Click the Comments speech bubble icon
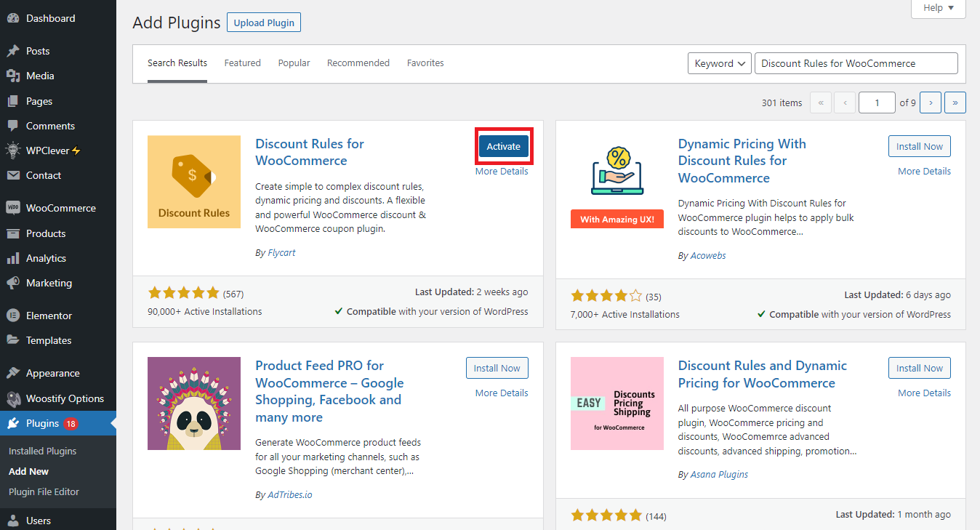Viewport: 980px width, 530px height. pyautogui.click(x=13, y=126)
